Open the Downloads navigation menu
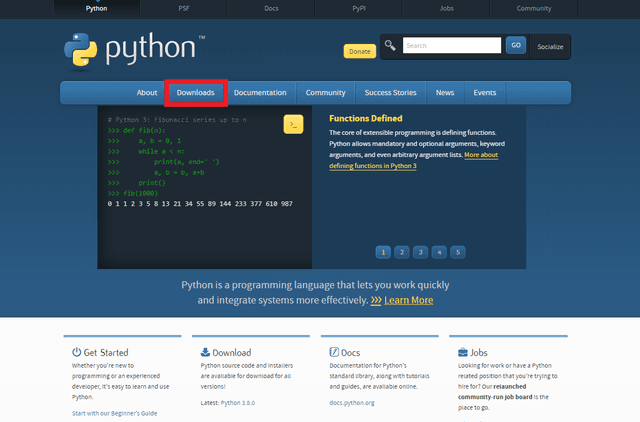The height and width of the screenshot is (422, 640). [x=196, y=93]
